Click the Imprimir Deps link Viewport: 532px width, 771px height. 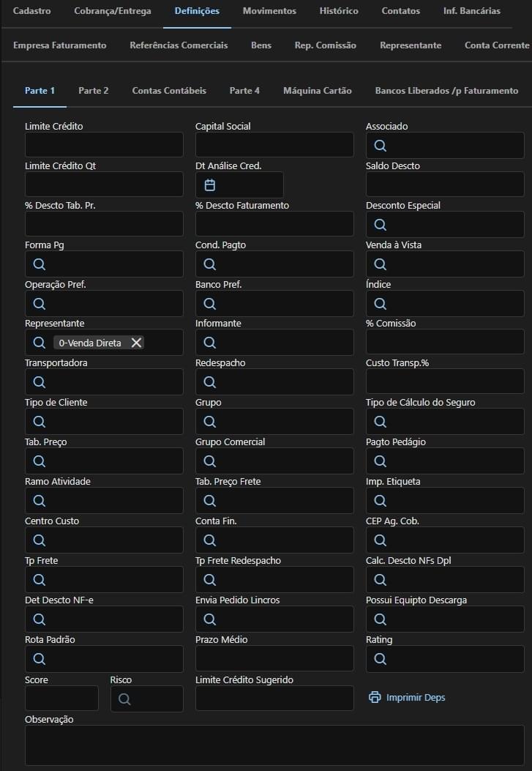coord(416,697)
